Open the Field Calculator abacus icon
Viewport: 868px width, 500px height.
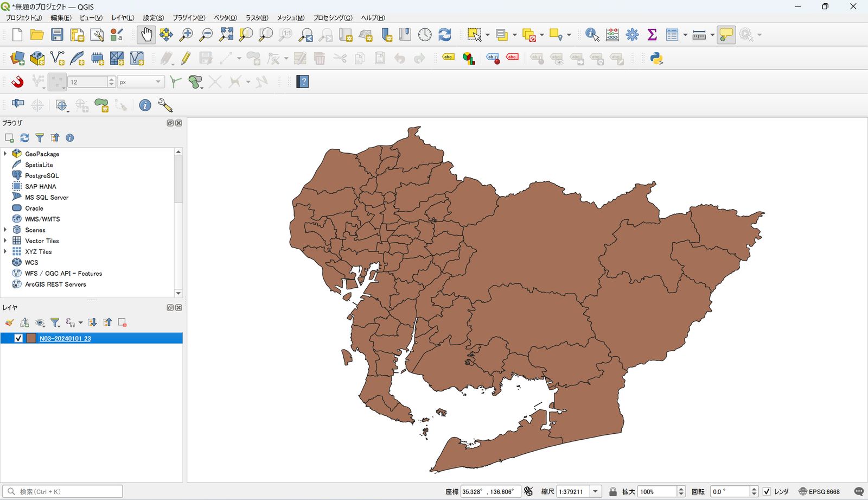click(612, 35)
